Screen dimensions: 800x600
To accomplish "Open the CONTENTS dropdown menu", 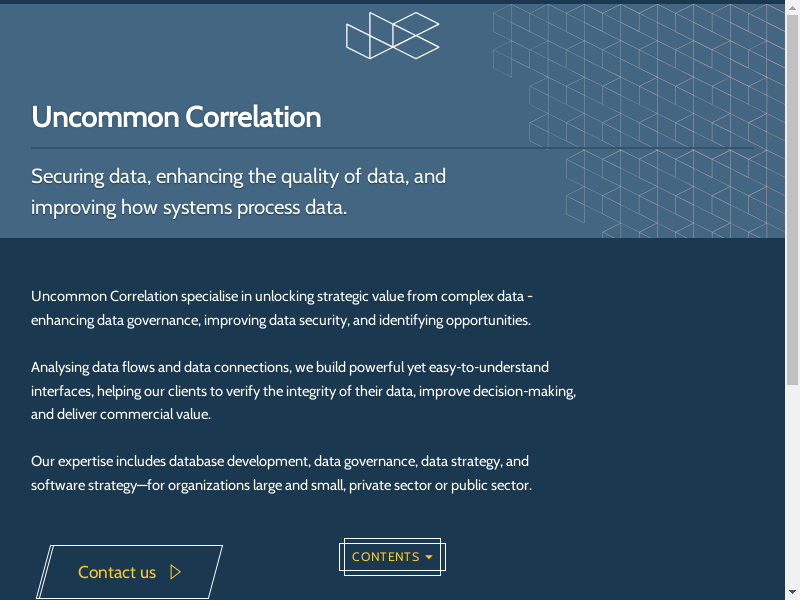I will [x=392, y=557].
